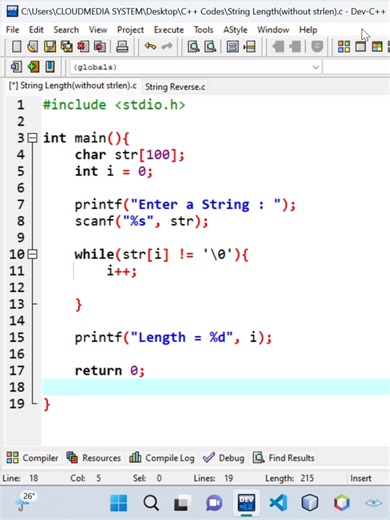The height and width of the screenshot is (520, 390).
Task: Open the Find Results bottom tab
Action: 284,458
